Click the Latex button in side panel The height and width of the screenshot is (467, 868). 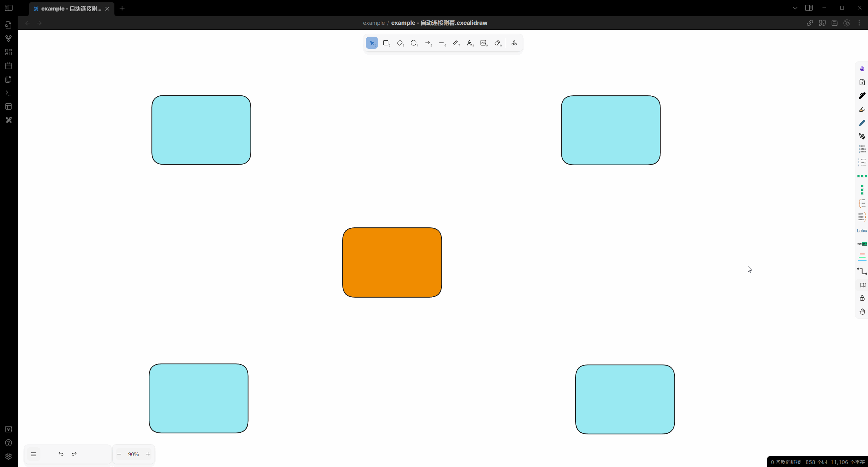click(x=862, y=231)
